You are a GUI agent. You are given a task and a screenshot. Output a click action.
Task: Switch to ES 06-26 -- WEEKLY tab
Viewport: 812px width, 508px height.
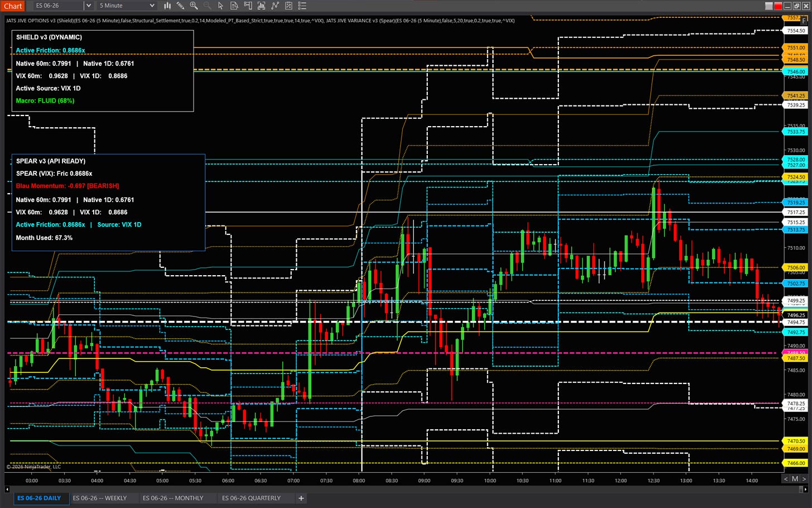click(100, 498)
